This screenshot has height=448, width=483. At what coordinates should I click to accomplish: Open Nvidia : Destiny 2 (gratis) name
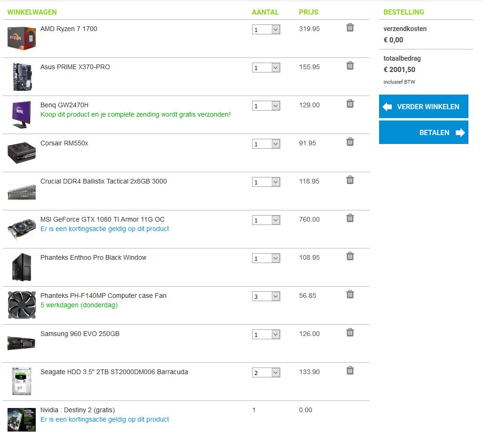[78, 410]
